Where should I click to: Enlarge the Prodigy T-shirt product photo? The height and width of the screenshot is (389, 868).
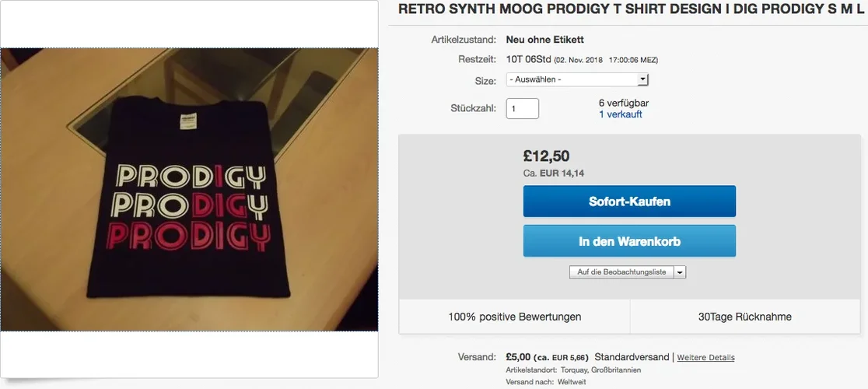tap(189, 189)
